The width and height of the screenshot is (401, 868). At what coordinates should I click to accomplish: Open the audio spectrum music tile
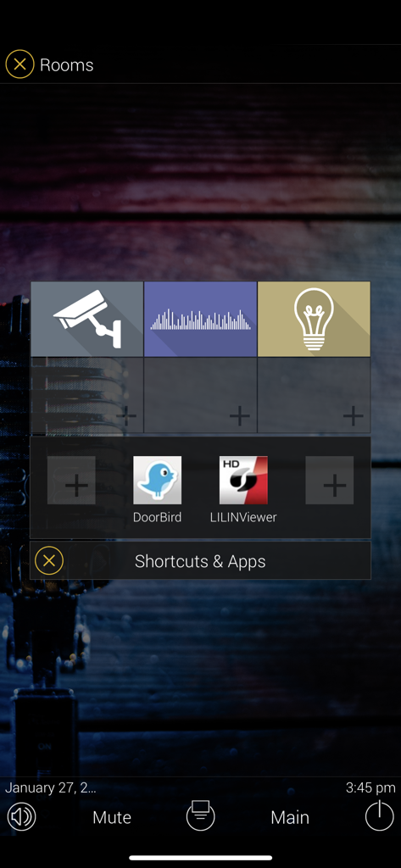pyautogui.click(x=200, y=319)
